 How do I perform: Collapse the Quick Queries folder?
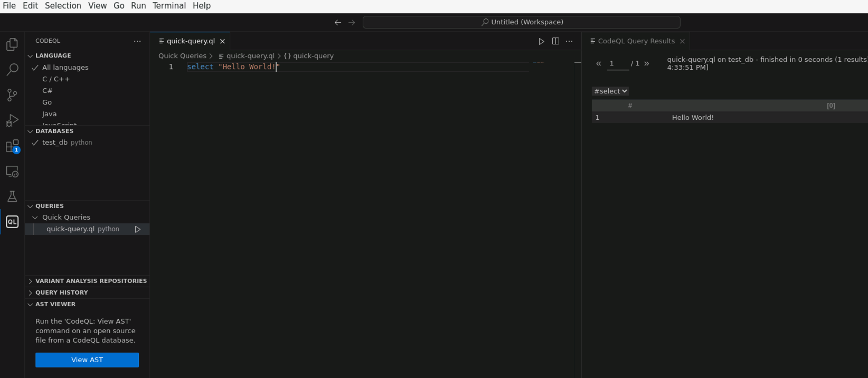point(35,218)
